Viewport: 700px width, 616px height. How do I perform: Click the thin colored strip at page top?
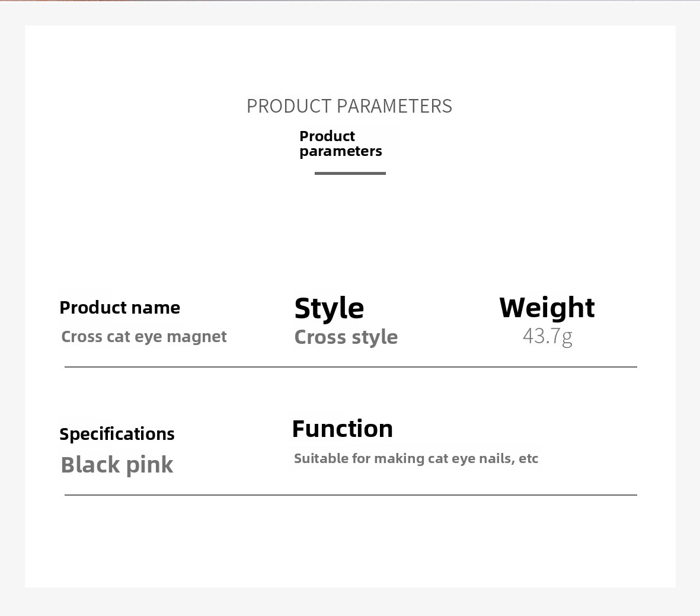click(x=350, y=2)
